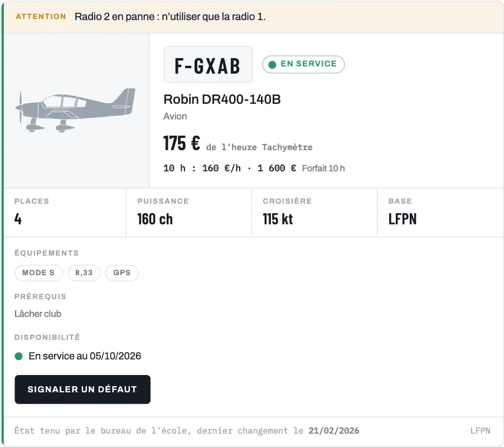Click the ATTENTION warning label
This screenshot has width=504, height=447.
pos(41,16)
